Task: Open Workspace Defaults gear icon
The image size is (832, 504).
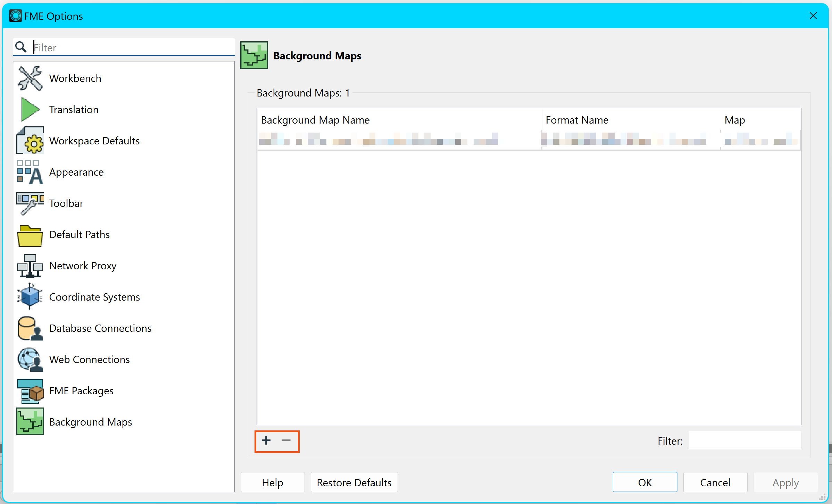Action: tap(30, 141)
